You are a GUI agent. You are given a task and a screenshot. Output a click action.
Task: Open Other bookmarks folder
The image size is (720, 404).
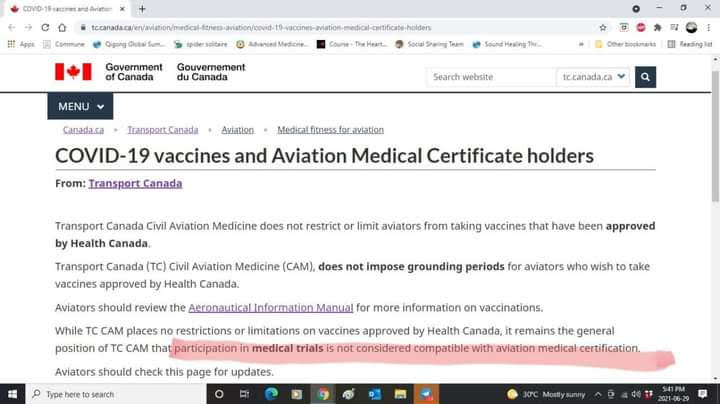point(625,44)
